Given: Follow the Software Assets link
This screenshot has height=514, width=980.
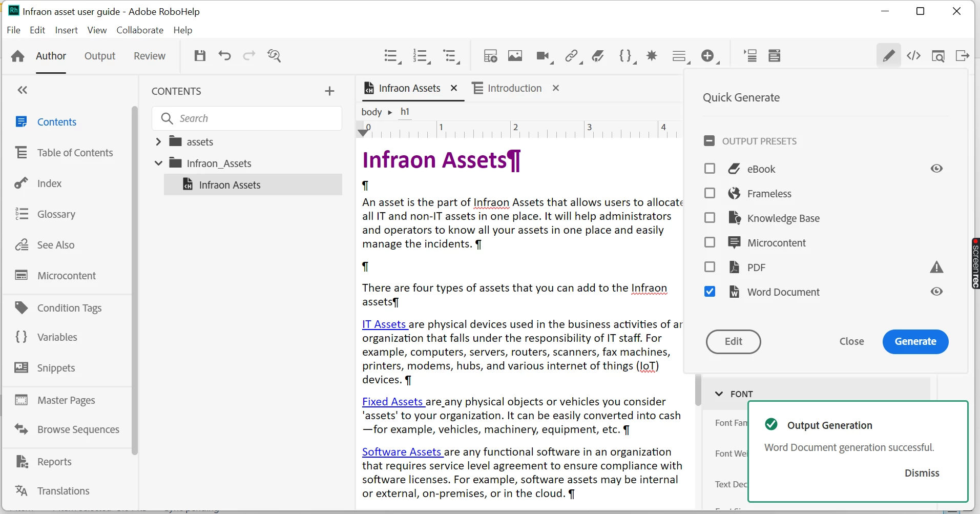Looking at the screenshot, I should [402, 452].
